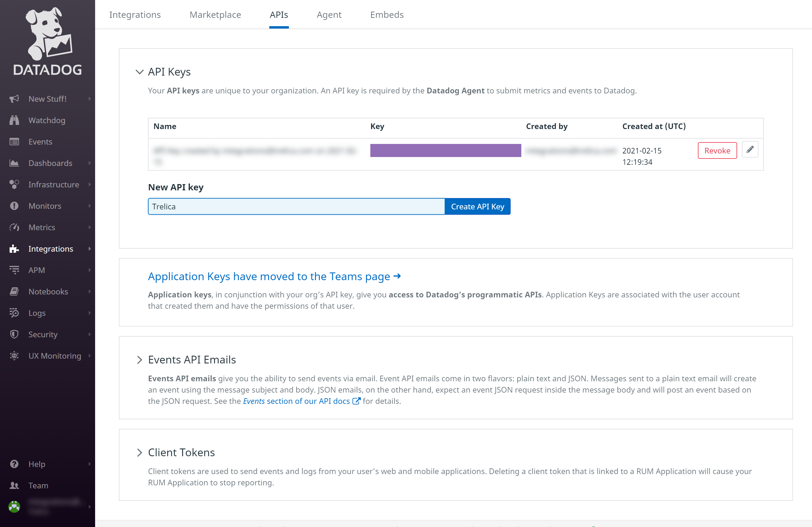Edit API key with pencil icon
This screenshot has height=527, width=812.
[750, 150]
